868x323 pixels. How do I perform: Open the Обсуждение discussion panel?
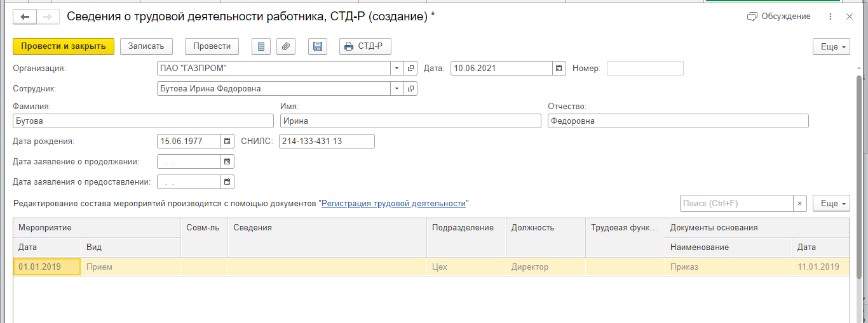click(779, 16)
